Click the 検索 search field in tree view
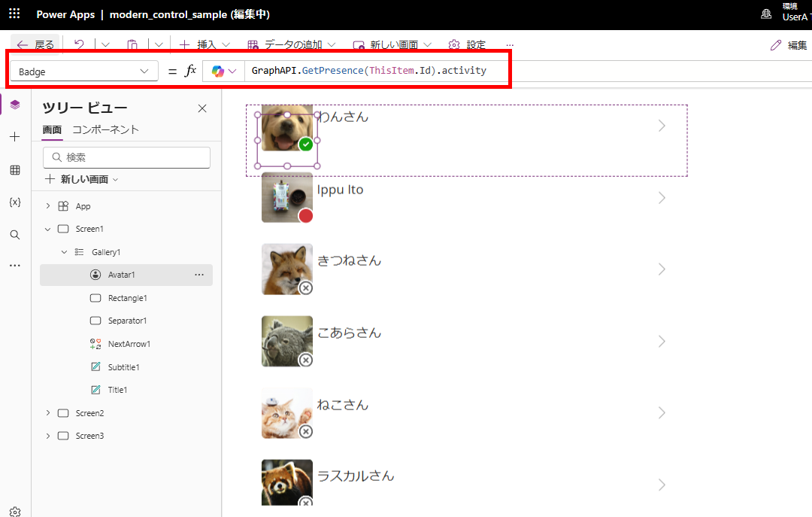Viewport: 812px width, 517px height. tap(126, 157)
